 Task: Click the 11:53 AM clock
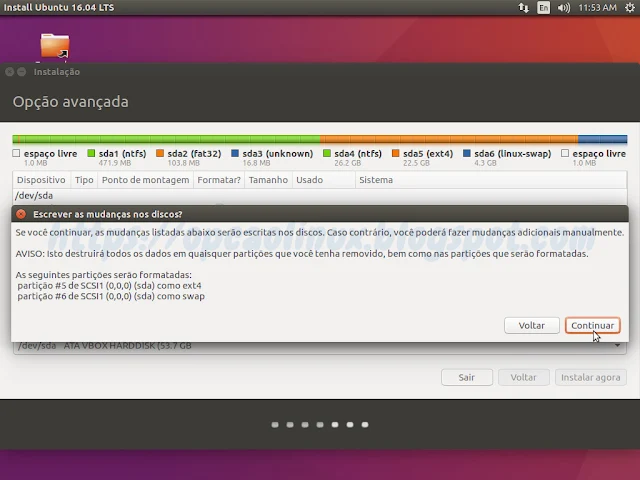tap(598, 7)
